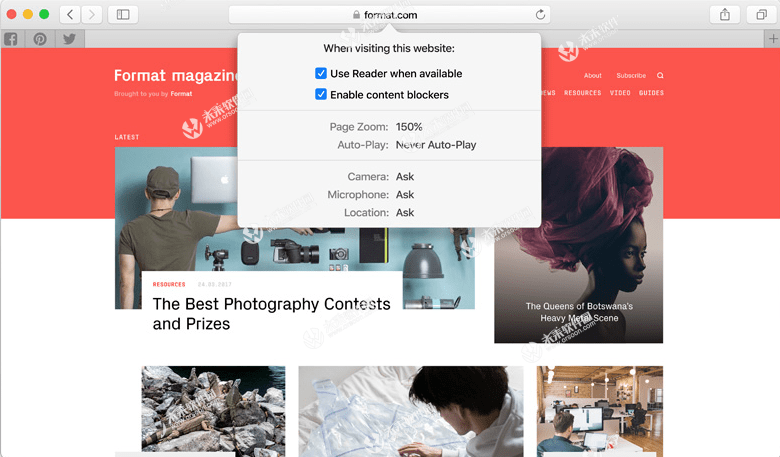This screenshot has width=780, height=457.
Task: Click the magazine search magnifier icon
Action: point(660,76)
